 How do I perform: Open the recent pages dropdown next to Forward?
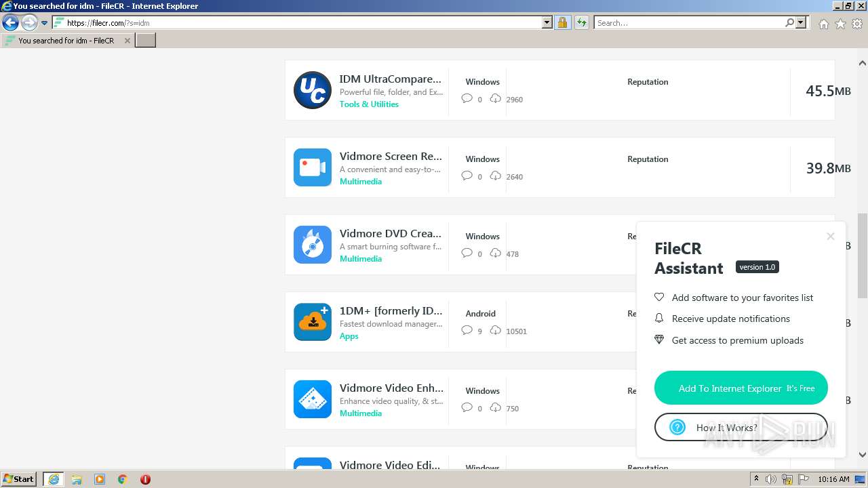(44, 22)
